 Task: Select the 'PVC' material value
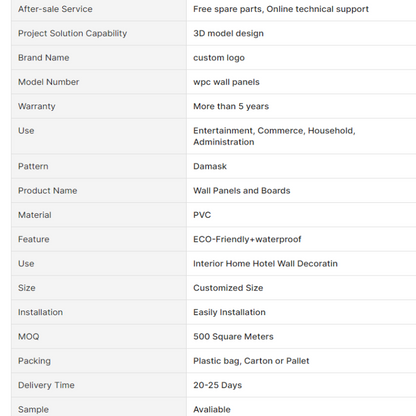[202, 215]
